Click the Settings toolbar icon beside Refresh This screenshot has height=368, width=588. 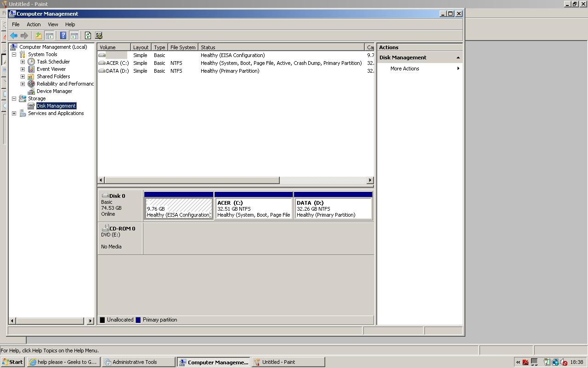pos(98,35)
